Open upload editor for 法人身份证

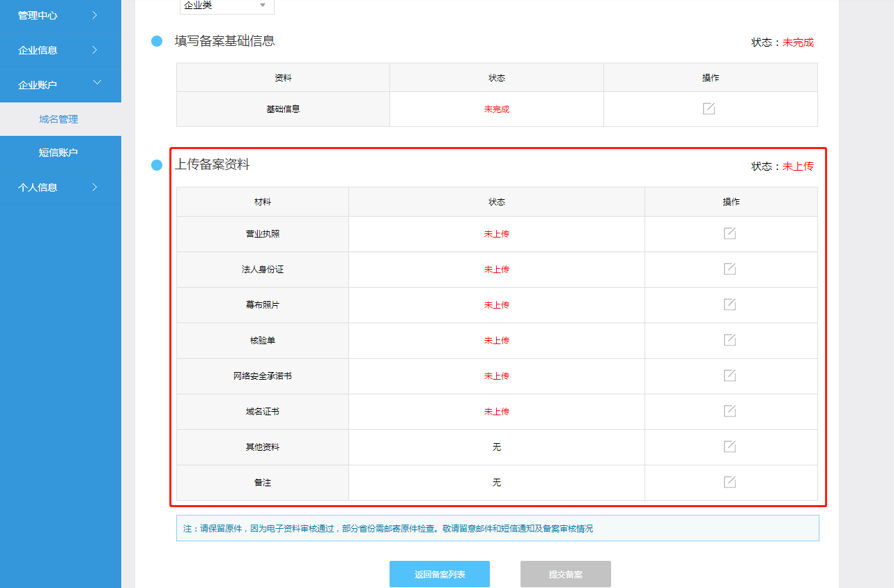click(x=730, y=269)
